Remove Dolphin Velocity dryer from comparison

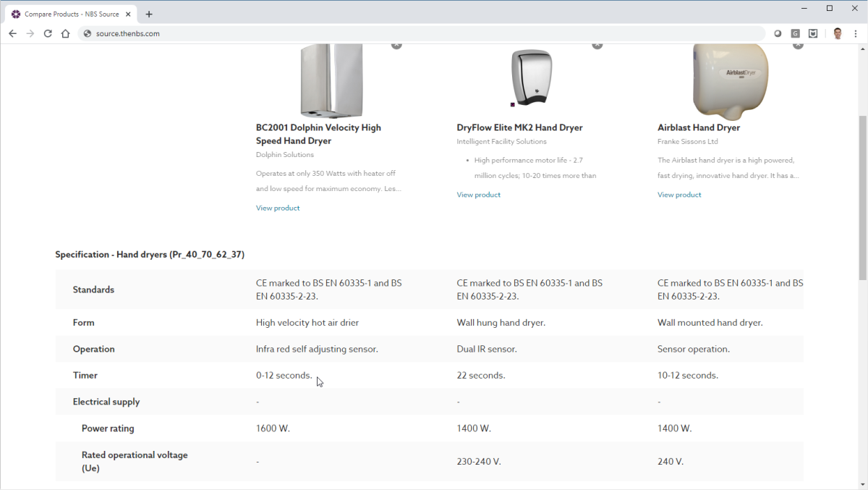pos(396,45)
